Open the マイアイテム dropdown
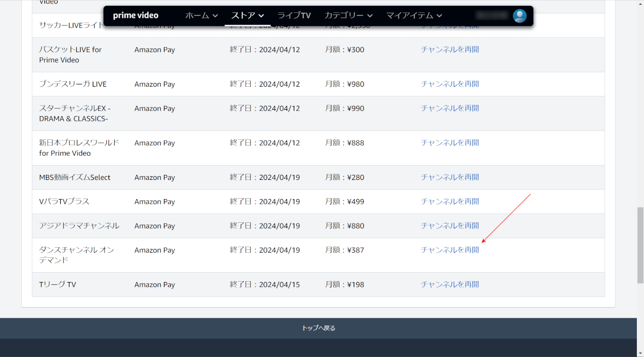Screen dimensions: 644x357 [x=414, y=16]
